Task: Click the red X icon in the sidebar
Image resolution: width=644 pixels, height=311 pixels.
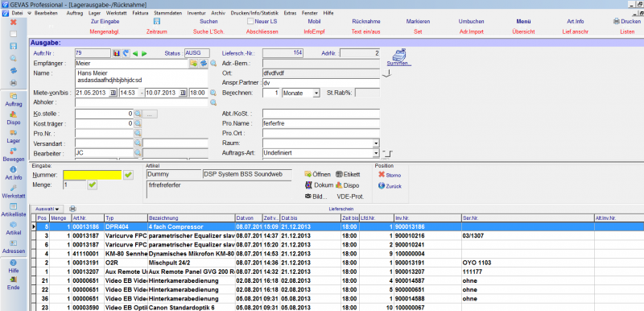Action: point(13,22)
